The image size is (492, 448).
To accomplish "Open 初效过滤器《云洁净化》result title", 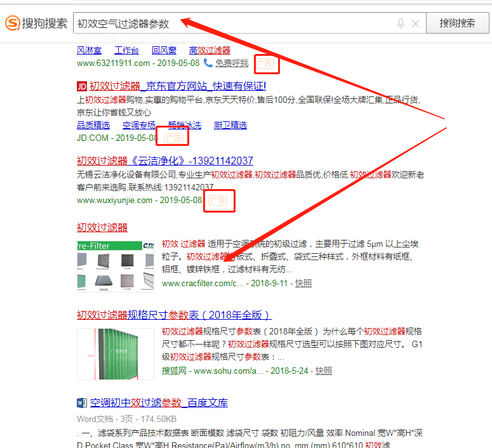I will click(165, 161).
